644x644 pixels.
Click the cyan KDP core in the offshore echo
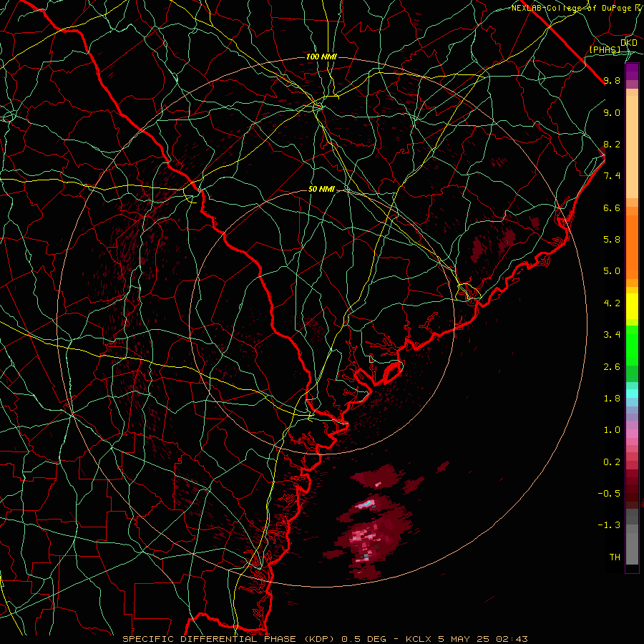tap(366, 504)
